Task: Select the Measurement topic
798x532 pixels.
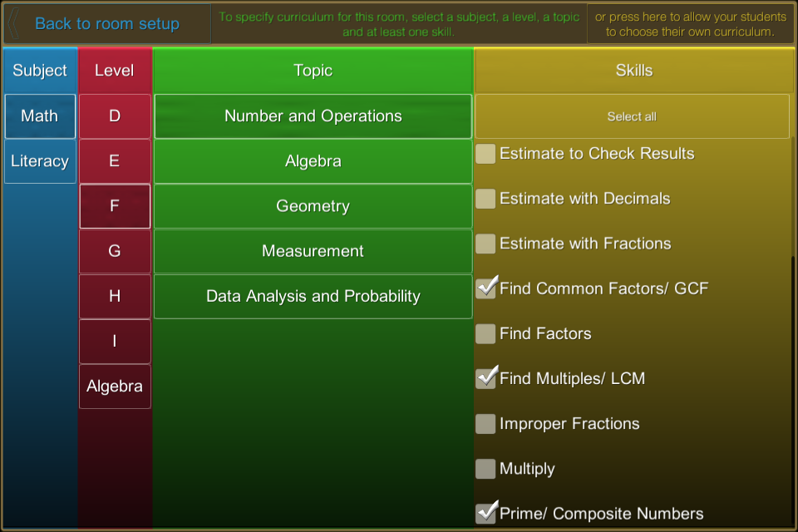Action: (313, 251)
